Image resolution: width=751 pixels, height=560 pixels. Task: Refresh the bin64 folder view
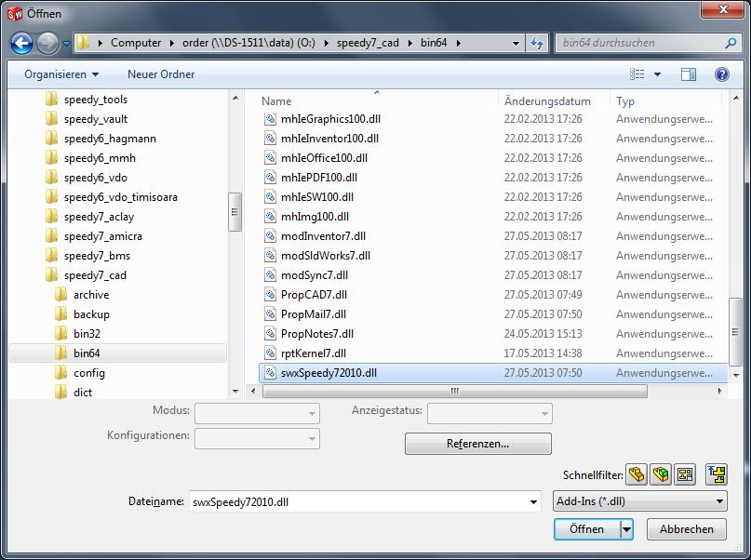[537, 43]
